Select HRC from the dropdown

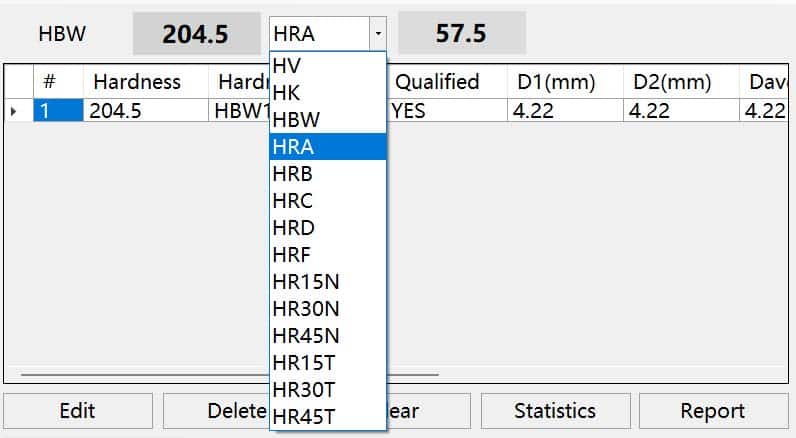327,201
